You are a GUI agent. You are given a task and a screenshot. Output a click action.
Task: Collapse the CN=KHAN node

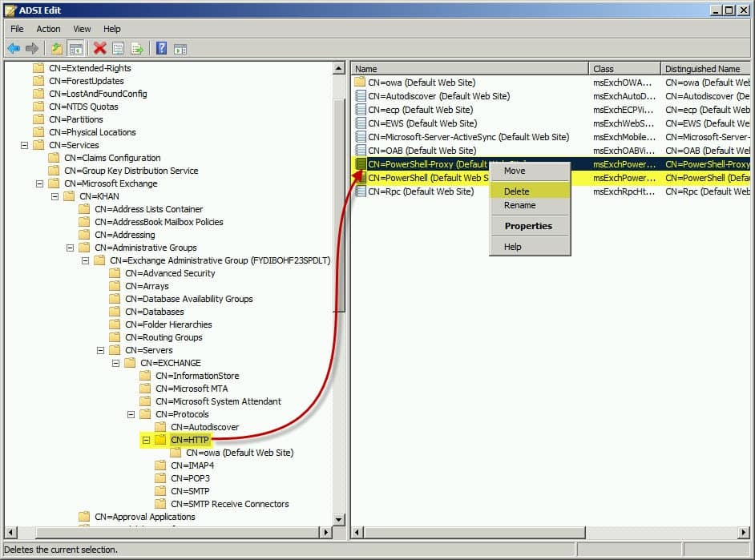pyautogui.click(x=55, y=196)
